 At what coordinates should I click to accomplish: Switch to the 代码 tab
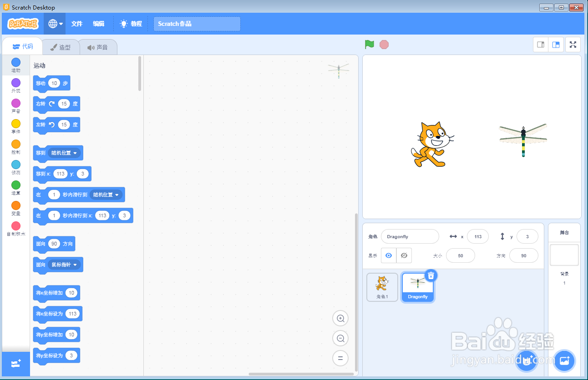tap(23, 46)
